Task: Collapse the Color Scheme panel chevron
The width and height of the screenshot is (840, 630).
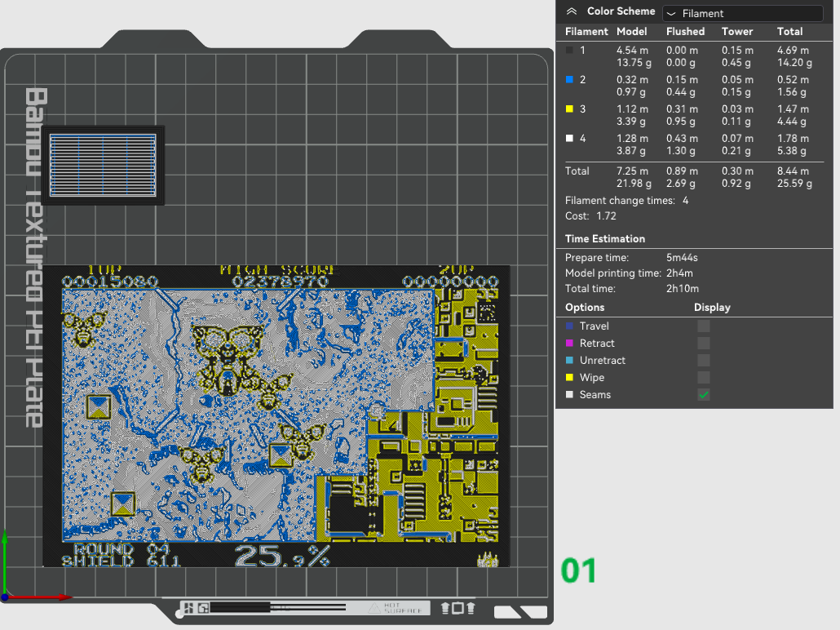Action: coord(572,11)
